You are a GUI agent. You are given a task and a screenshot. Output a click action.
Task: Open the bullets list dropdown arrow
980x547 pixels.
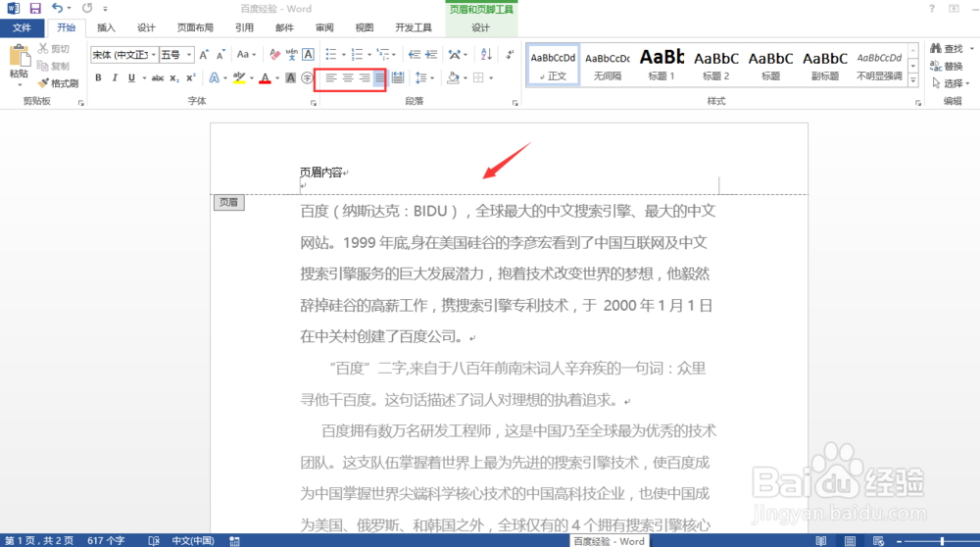click(x=344, y=55)
